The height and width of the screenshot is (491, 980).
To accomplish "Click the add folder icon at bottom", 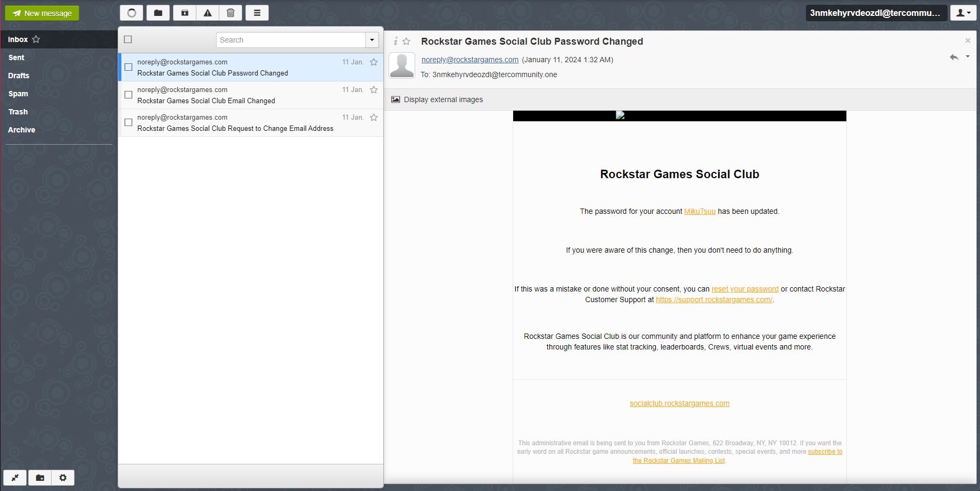I will click(x=40, y=478).
